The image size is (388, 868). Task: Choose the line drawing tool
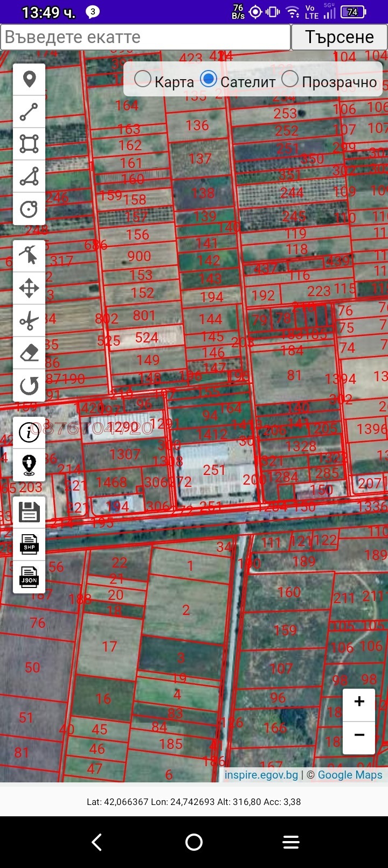29,112
